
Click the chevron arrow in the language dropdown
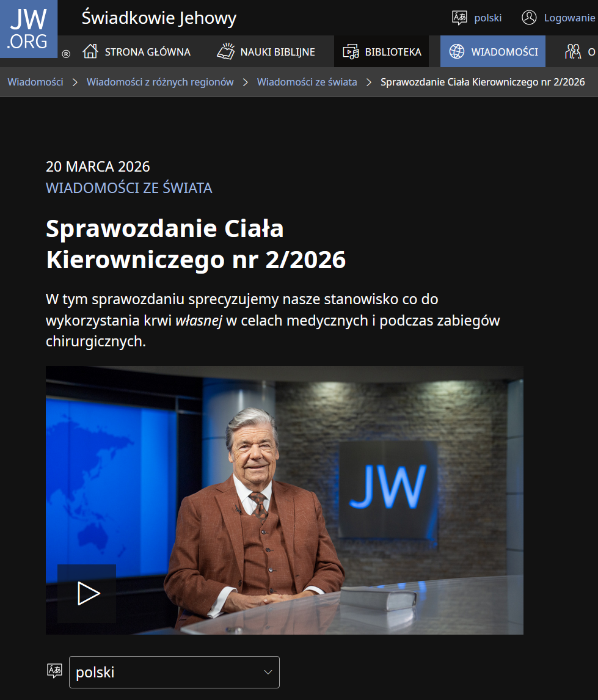268,672
